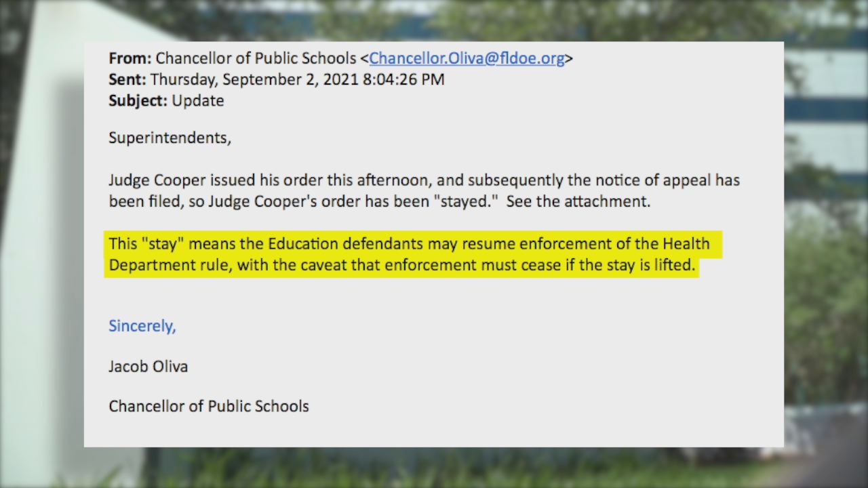The width and height of the screenshot is (868, 488).
Task: Click the signature title Chancellor of Public Schools
Action: click(x=209, y=407)
